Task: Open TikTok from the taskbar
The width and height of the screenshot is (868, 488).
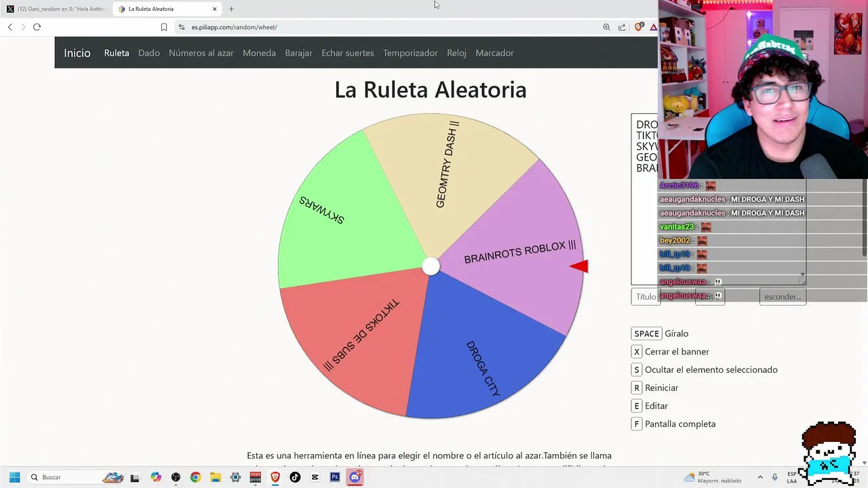Action: 295,477
